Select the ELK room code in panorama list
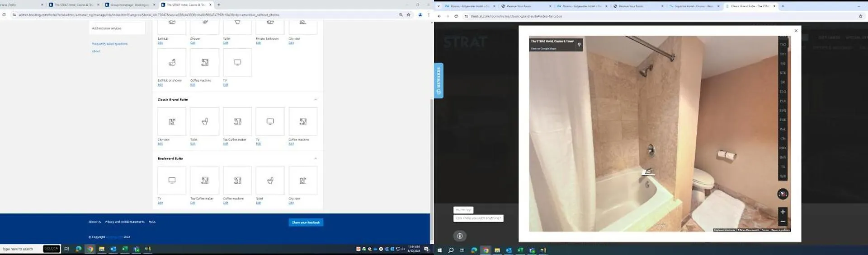Image resolution: width=868 pixels, height=255 pixels. point(783,101)
